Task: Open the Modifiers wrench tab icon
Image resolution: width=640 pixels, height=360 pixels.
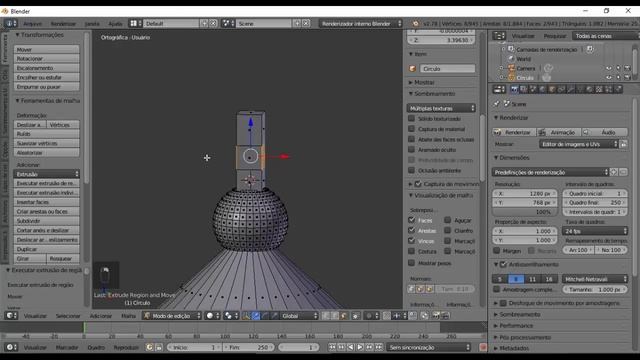Action: coord(571,89)
